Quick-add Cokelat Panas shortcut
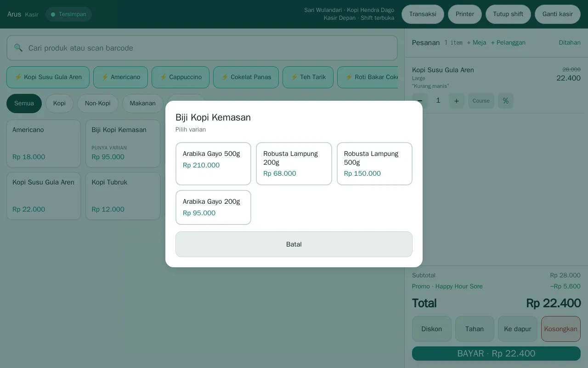This screenshot has width=588, height=368. [246, 77]
